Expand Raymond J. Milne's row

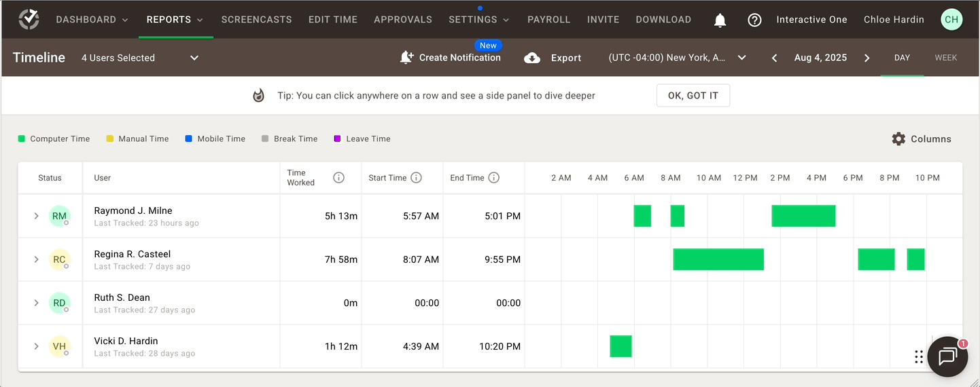pyautogui.click(x=37, y=216)
